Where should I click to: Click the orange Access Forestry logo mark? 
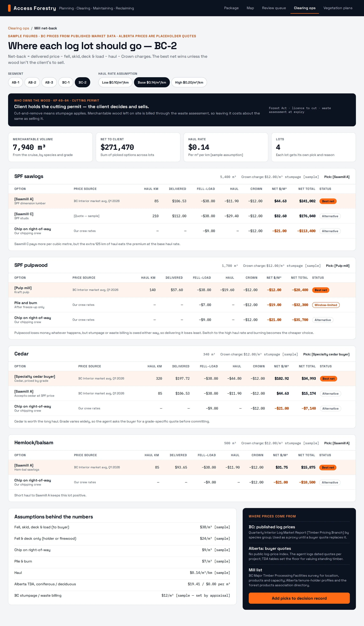[9, 8]
